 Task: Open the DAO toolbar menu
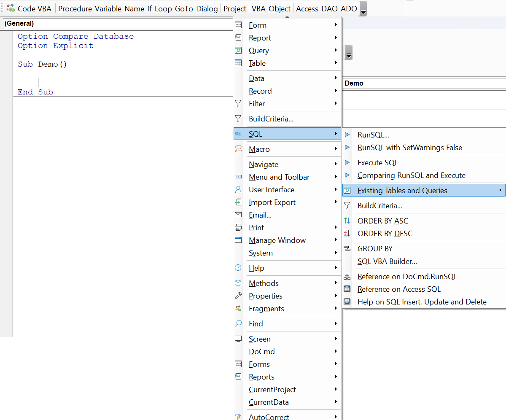(329, 9)
